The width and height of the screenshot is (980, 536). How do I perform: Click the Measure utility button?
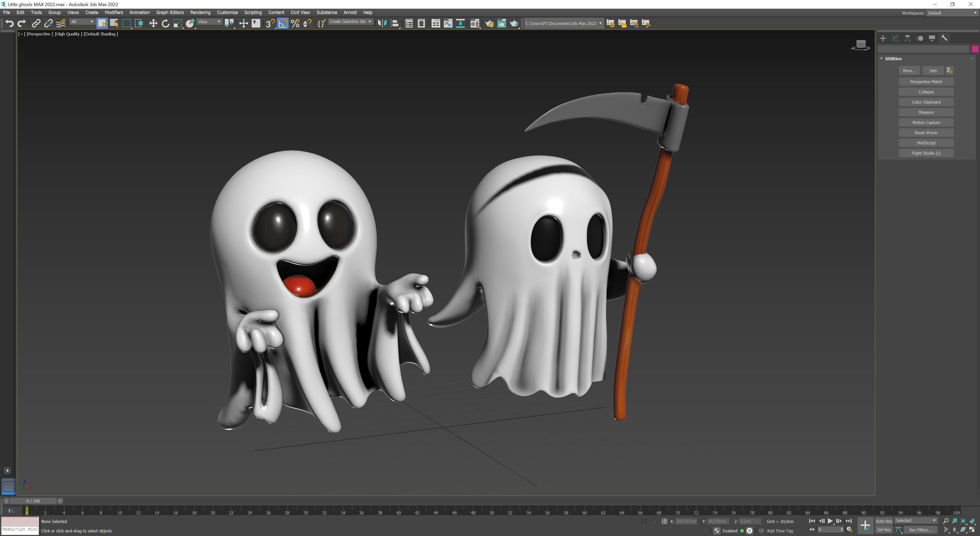click(926, 113)
